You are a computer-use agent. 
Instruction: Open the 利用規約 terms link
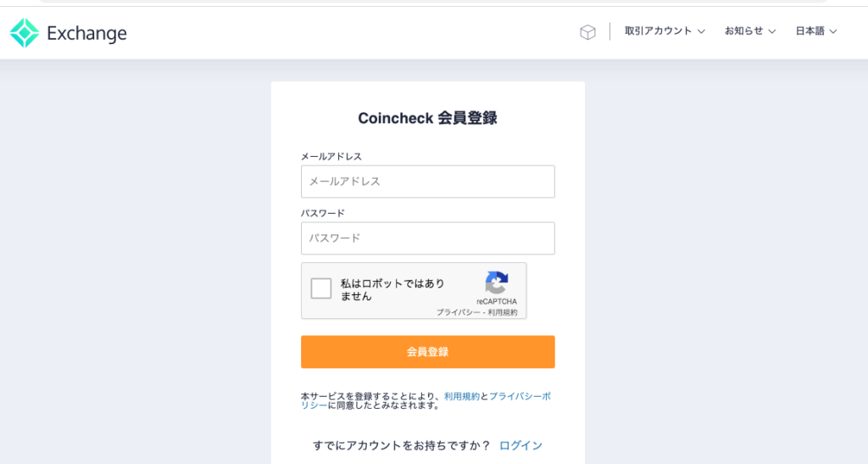pyautogui.click(x=462, y=396)
